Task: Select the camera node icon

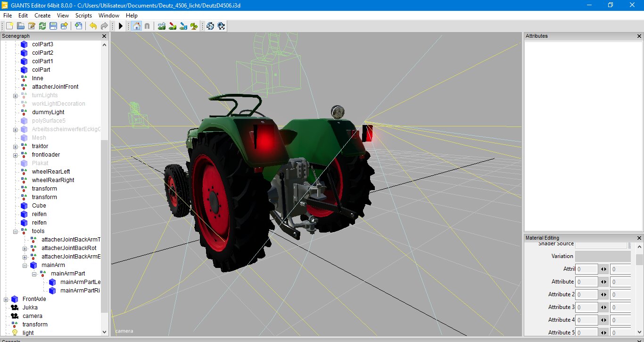Action: (15, 316)
